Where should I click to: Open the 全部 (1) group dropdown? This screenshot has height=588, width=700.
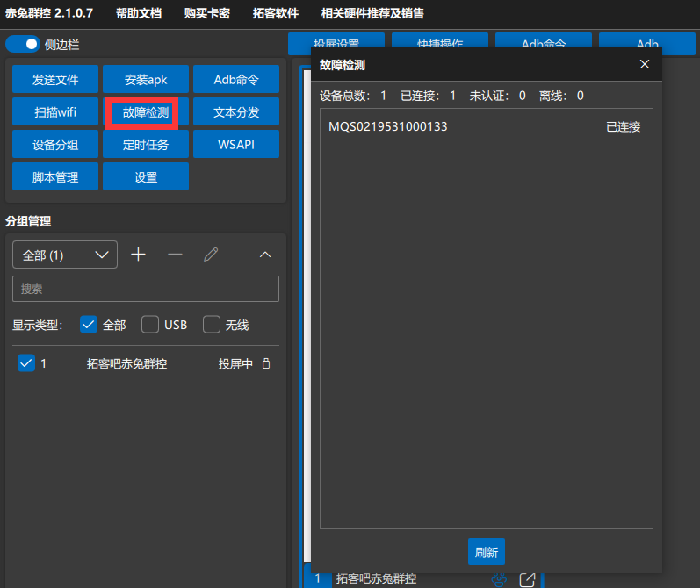tap(65, 255)
